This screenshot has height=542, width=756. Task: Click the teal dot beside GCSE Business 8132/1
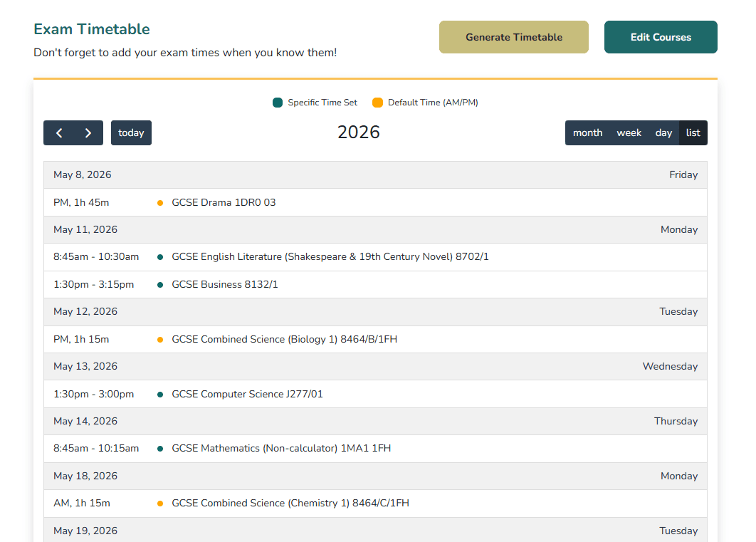click(x=160, y=284)
